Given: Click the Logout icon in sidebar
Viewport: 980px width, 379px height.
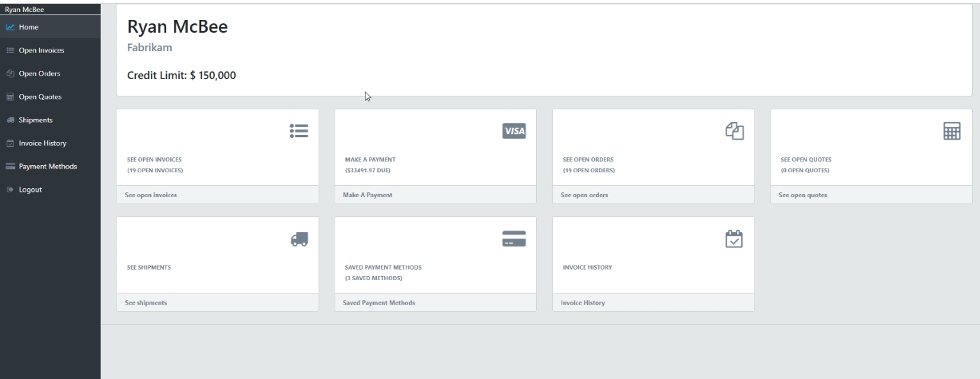Looking at the screenshot, I should [10, 190].
